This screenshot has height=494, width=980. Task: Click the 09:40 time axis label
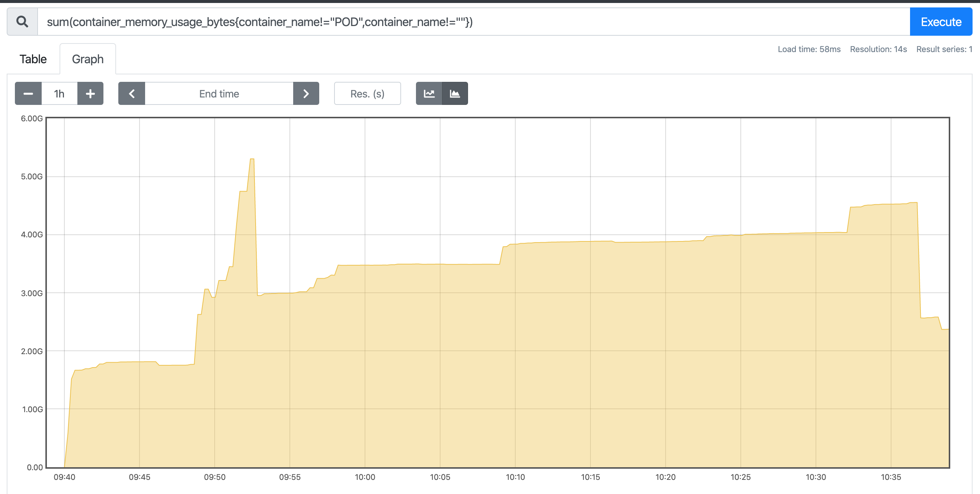click(x=64, y=477)
